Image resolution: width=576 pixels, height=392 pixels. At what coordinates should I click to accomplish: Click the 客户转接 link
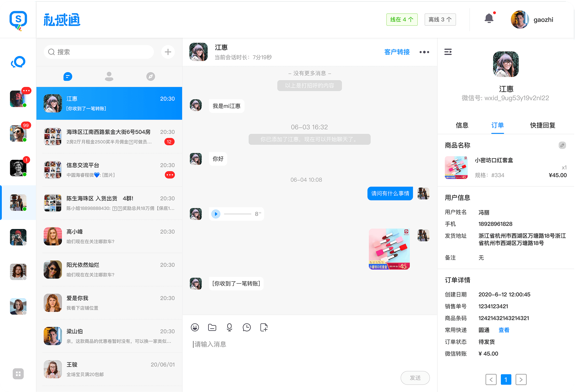click(x=397, y=52)
